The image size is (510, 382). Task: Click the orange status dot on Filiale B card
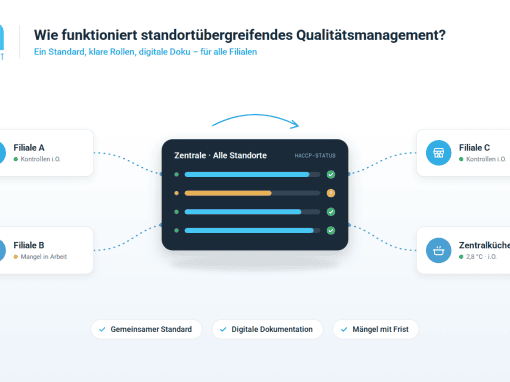16,257
